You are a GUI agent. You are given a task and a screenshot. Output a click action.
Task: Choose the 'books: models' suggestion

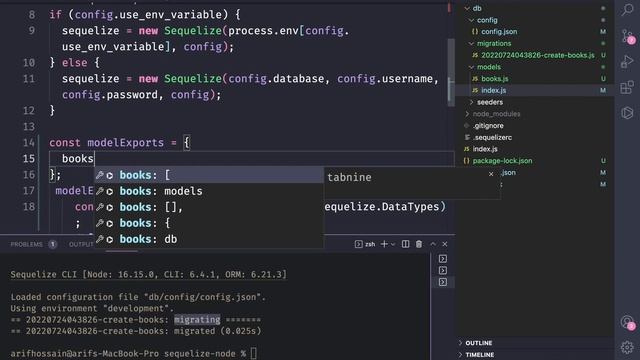point(209,191)
